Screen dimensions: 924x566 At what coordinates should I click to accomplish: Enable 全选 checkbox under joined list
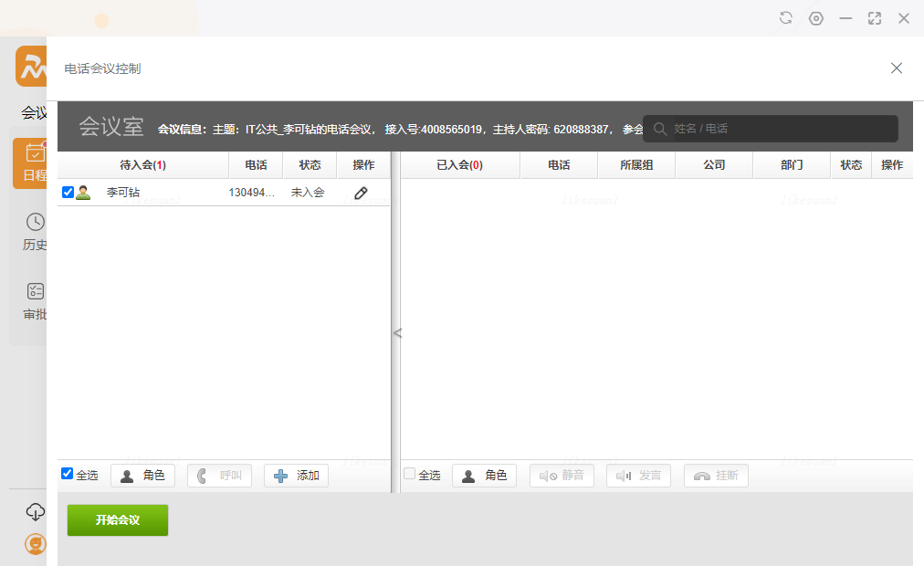(x=410, y=474)
